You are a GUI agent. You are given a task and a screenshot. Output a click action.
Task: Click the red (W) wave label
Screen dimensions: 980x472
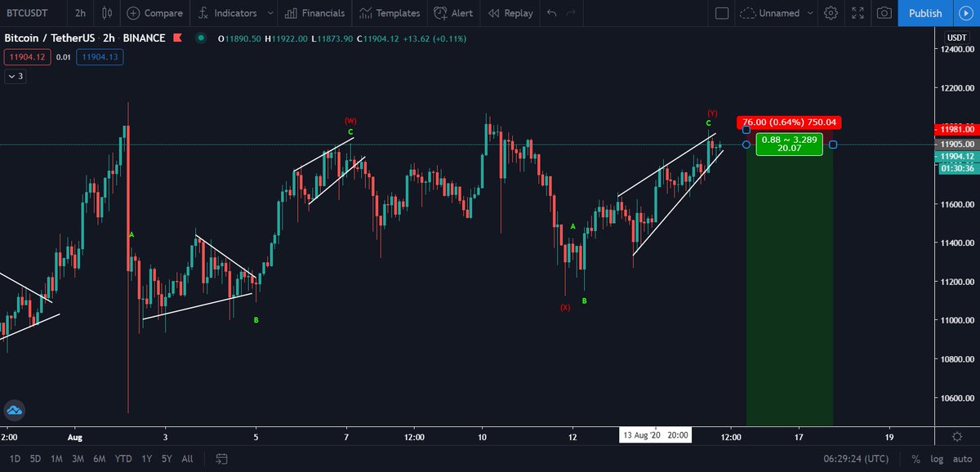point(350,120)
